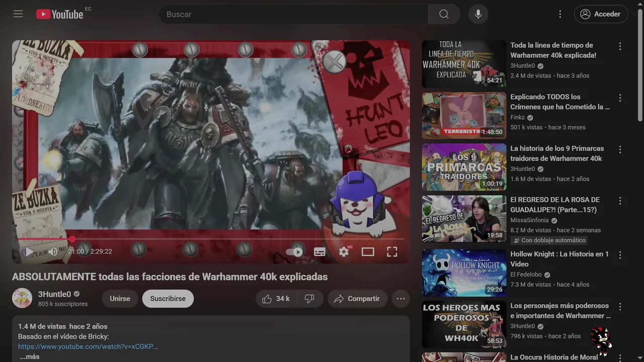644x362 pixels.
Task: Start voice search with microphone
Action: pos(478,14)
